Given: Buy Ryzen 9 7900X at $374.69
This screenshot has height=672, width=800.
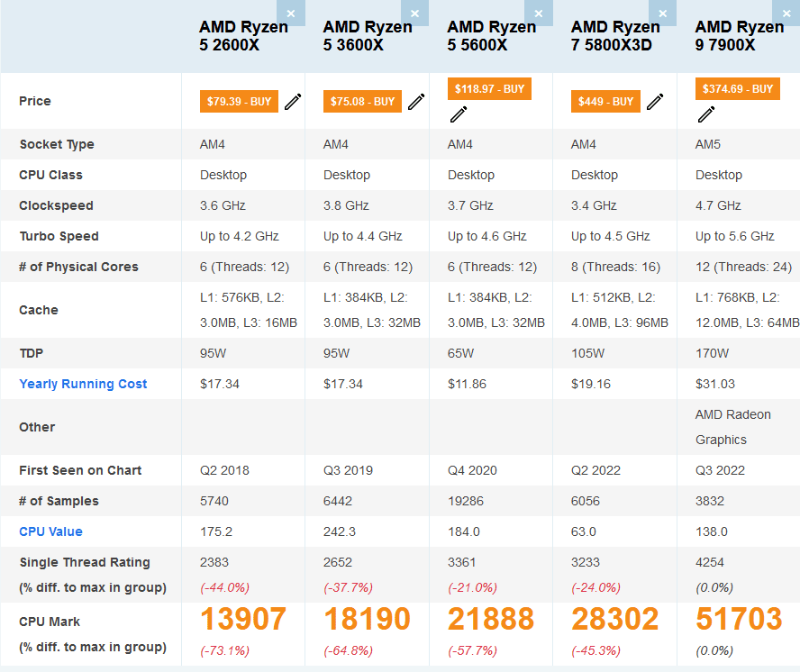Looking at the screenshot, I should click(x=738, y=89).
